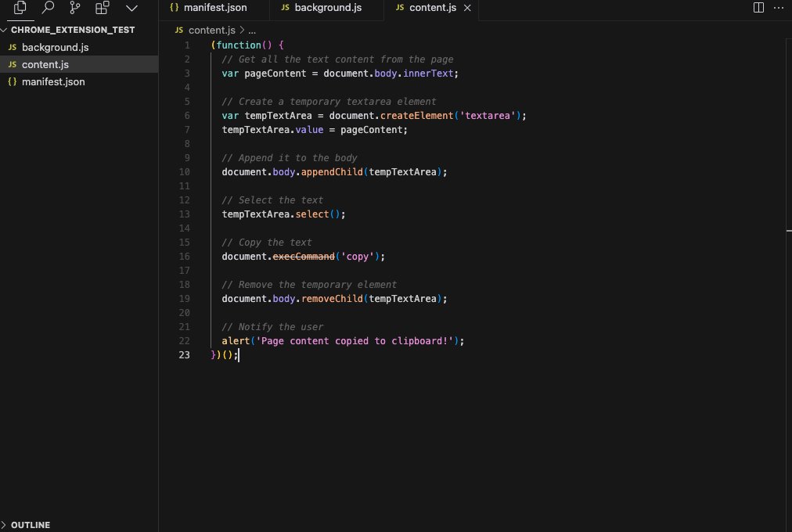Open the Source Control view icon

click(75, 8)
